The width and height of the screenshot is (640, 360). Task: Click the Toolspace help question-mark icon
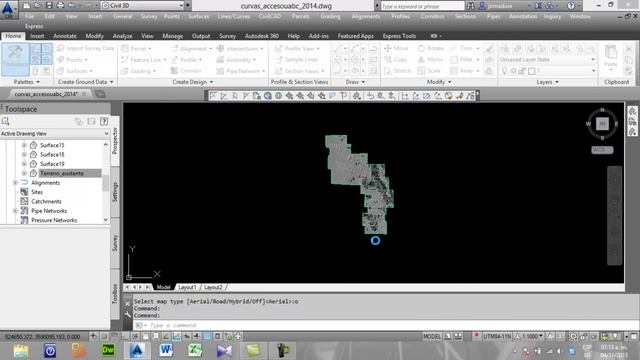(x=104, y=121)
